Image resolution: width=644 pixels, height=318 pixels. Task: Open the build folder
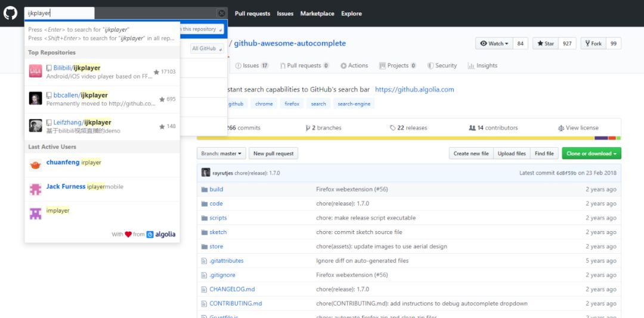pyautogui.click(x=216, y=189)
